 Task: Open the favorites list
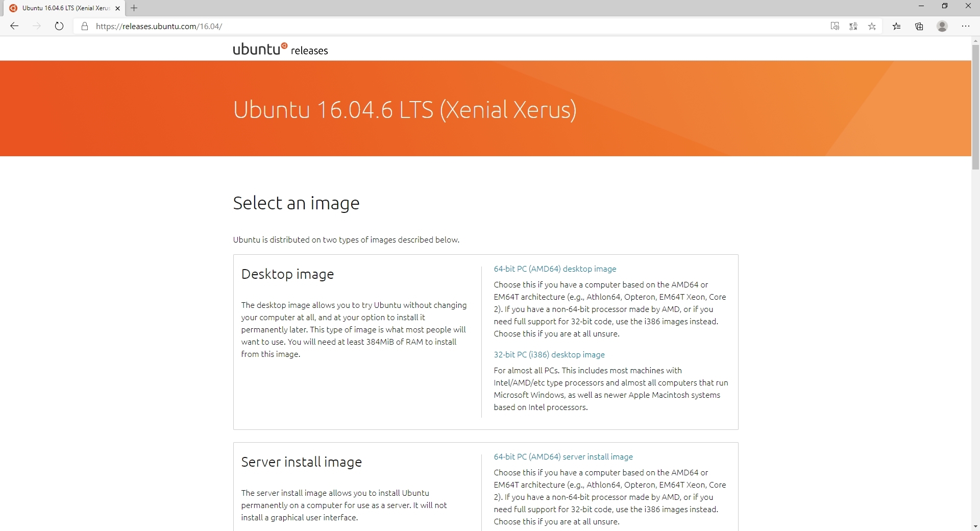pyautogui.click(x=897, y=26)
